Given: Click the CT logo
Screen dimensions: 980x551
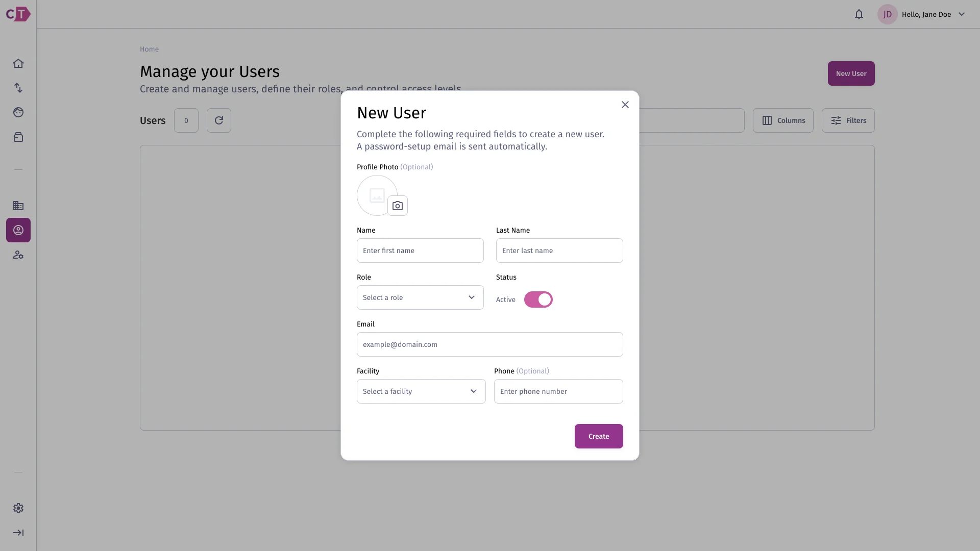Looking at the screenshot, I should (x=18, y=14).
